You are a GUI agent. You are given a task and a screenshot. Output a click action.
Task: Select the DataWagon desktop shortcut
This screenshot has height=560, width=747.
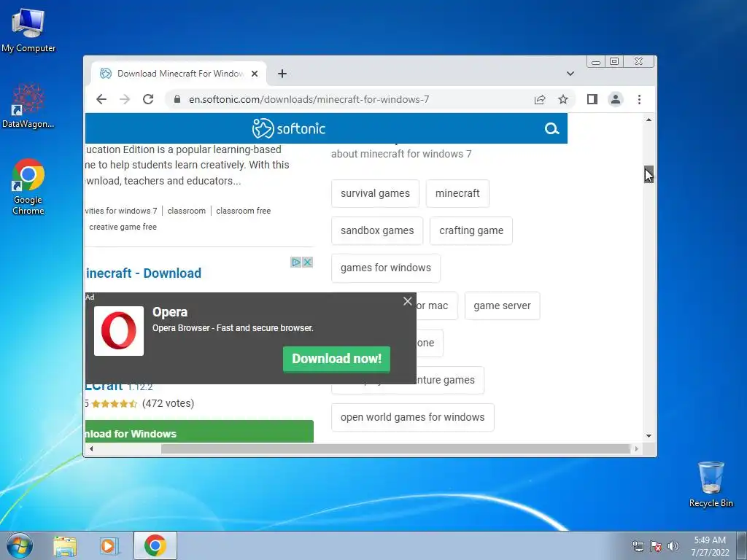[x=28, y=106]
